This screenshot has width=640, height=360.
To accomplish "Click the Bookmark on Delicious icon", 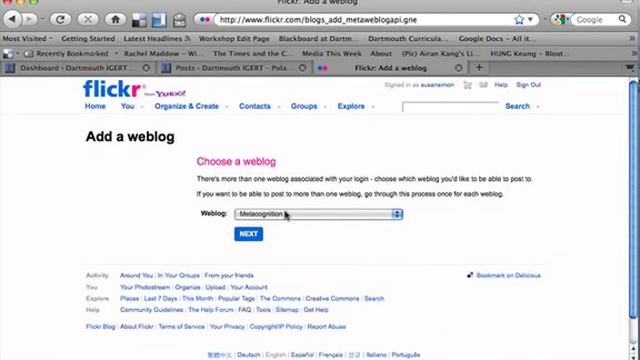I will click(470, 275).
